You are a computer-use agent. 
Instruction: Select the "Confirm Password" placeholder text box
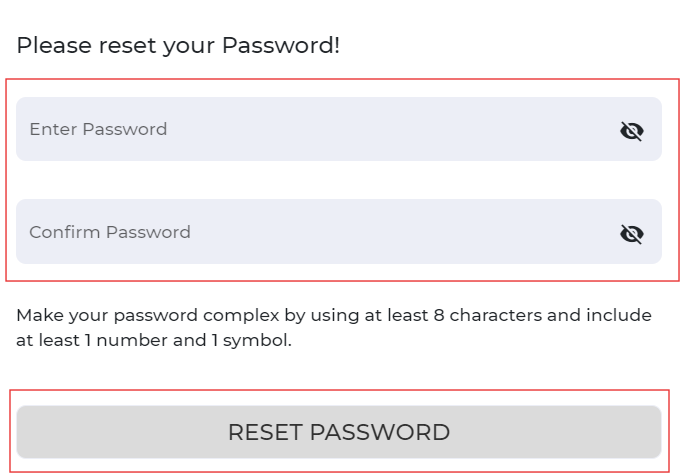339,232
